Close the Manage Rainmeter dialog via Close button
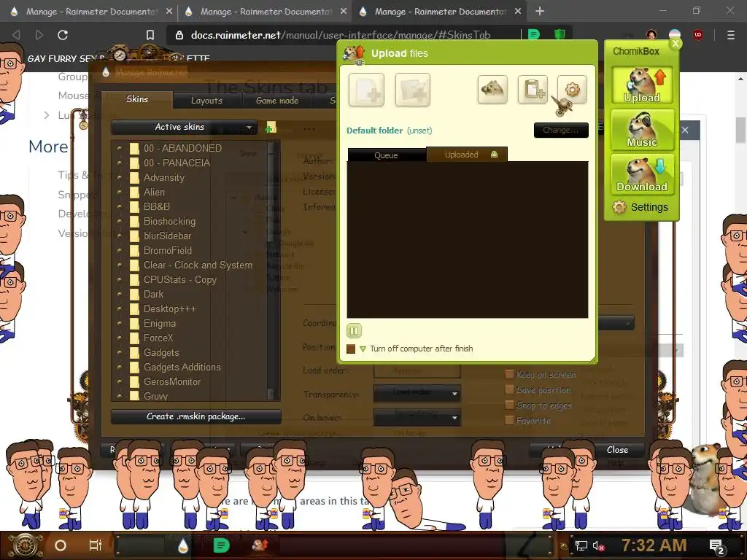The height and width of the screenshot is (560, 747). coord(617,449)
